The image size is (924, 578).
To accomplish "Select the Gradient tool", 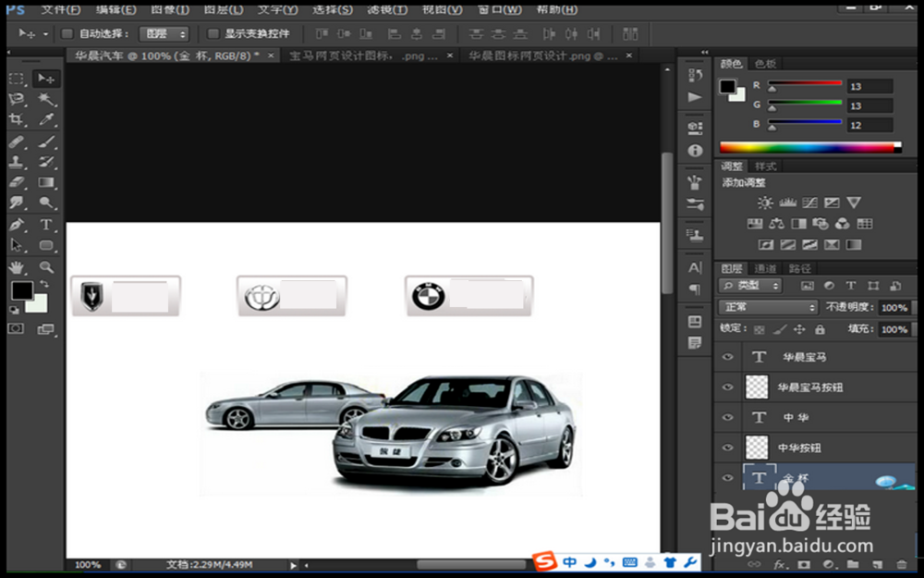I will [46, 182].
